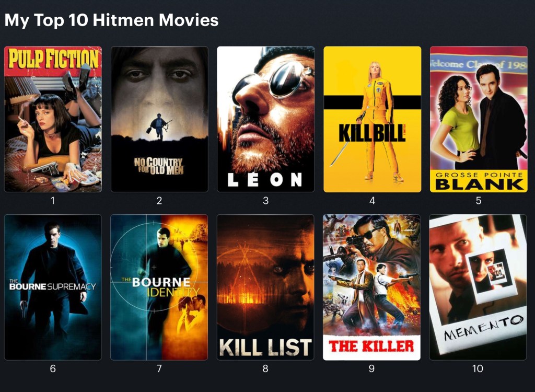This screenshot has height=392, width=535.
Task: Click rank number 2 under No Country
Action: pos(159,200)
